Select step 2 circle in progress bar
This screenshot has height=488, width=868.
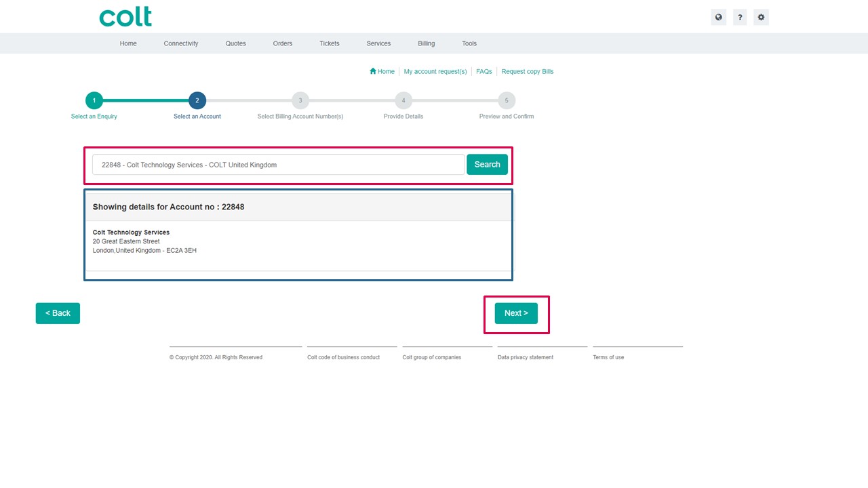click(x=197, y=100)
